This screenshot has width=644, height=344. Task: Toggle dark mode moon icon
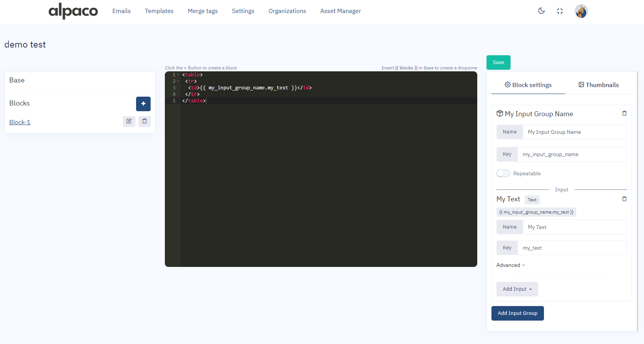click(541, 11)
